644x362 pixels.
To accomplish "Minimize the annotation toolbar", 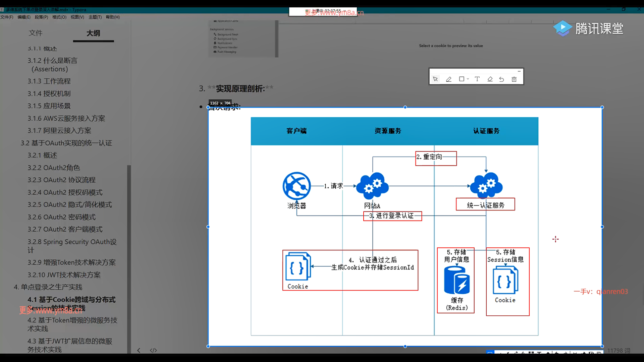I will pos(519,71).
